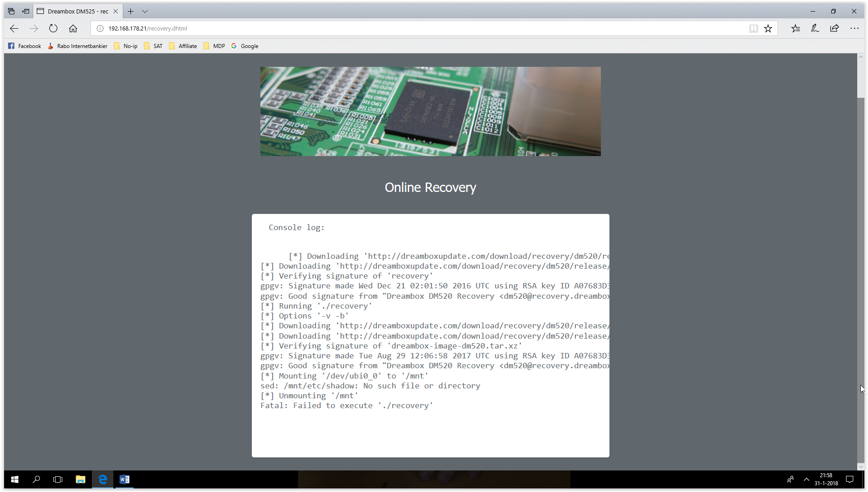Click the Add notes pen icon

point(815,28)
